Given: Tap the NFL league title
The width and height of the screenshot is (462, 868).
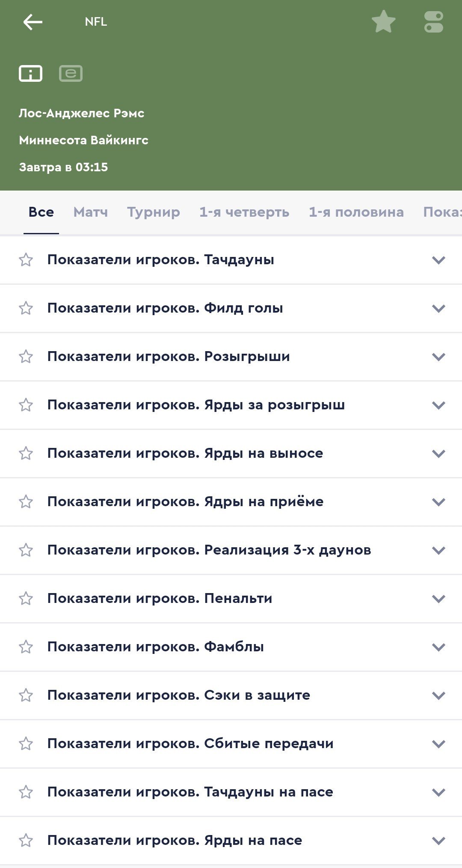Looking at the screenshot, I should coord(96,22).
